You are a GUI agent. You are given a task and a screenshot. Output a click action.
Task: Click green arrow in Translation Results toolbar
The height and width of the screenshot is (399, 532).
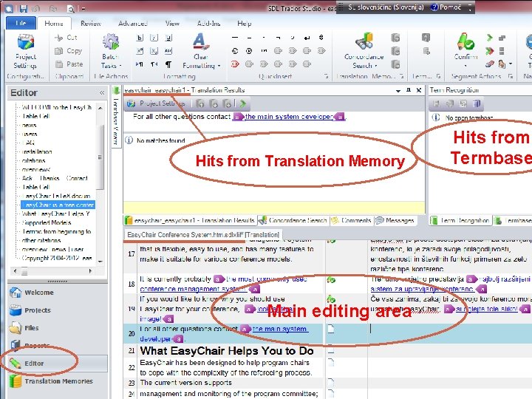(x=243, y=103)
